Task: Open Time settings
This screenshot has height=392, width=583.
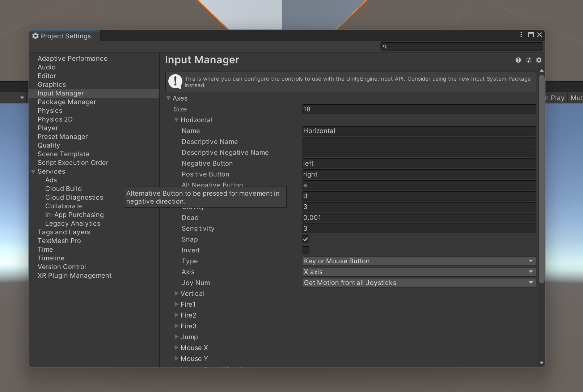Action: coord(45,250)
